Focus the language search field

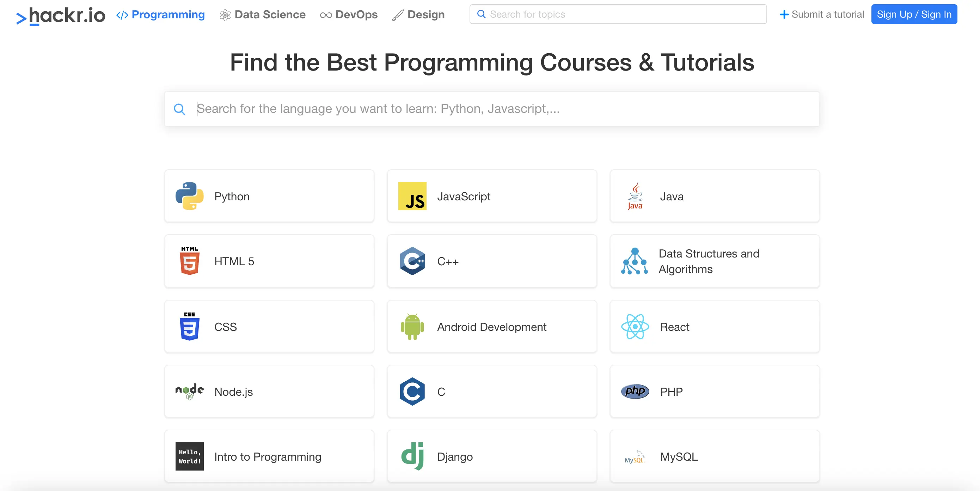click(492, 109)
